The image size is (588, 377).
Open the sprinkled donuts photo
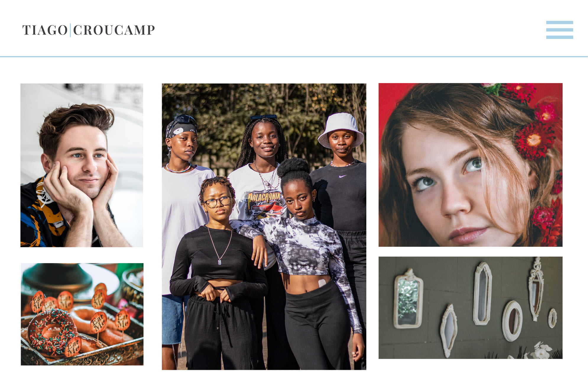coord(82,314)
